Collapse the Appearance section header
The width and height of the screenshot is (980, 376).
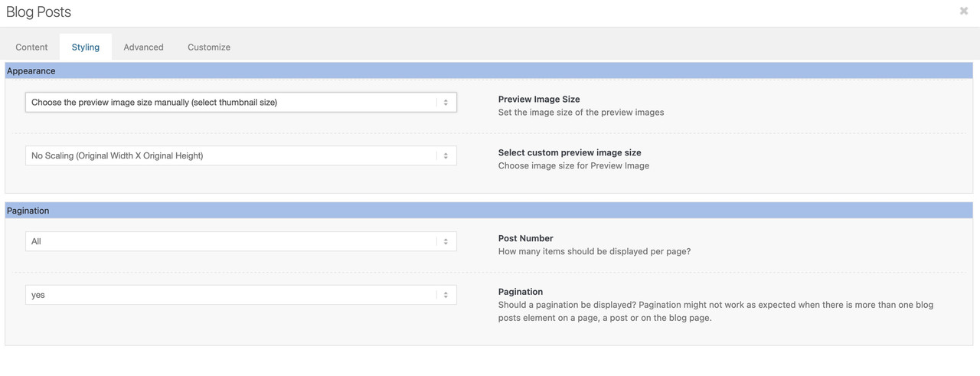[x=488, y=70]
